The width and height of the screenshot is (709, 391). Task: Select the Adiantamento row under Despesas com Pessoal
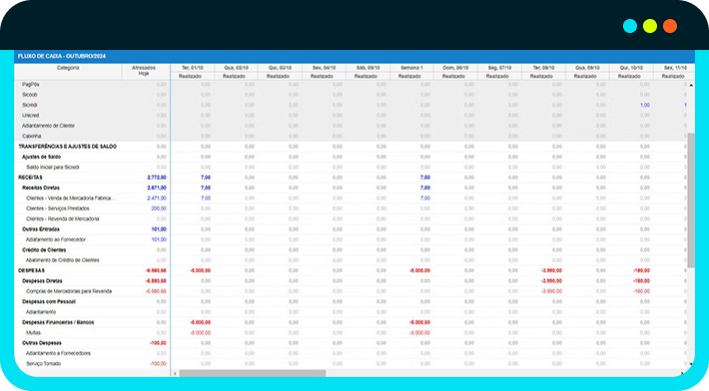tap(352, 312)
